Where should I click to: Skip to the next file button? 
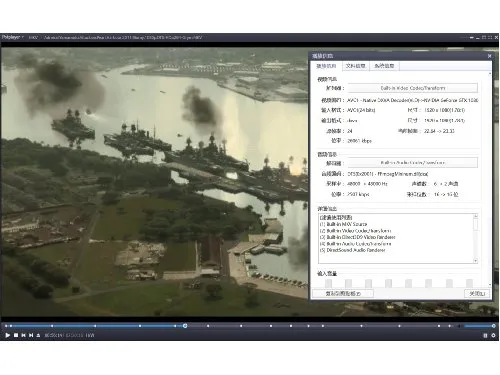point(31,335)
